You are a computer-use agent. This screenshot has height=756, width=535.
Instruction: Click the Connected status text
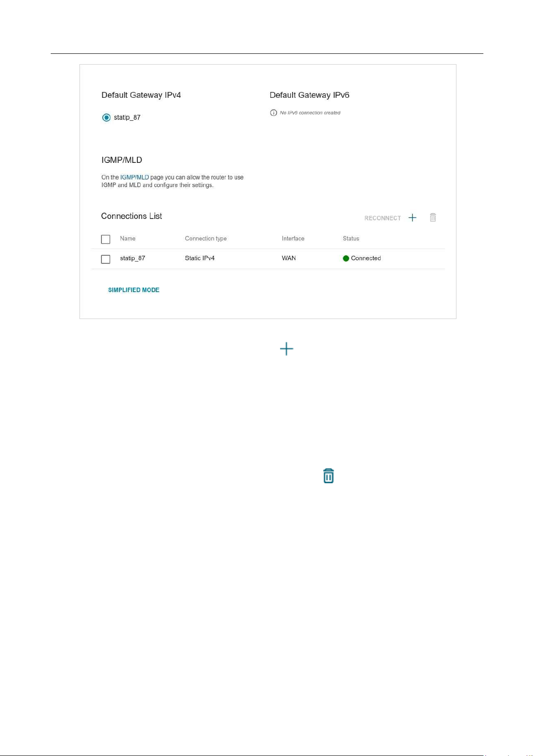(366, 258)
